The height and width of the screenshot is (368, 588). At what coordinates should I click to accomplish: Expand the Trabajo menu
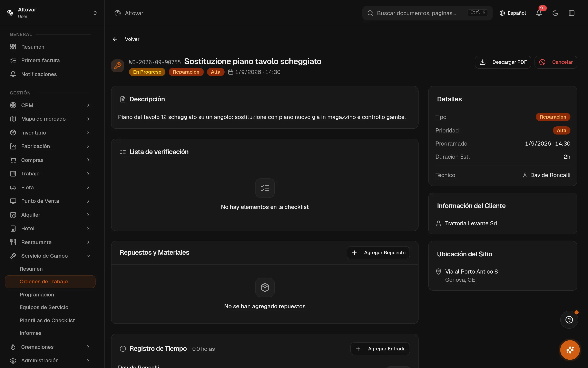[50, 174]
